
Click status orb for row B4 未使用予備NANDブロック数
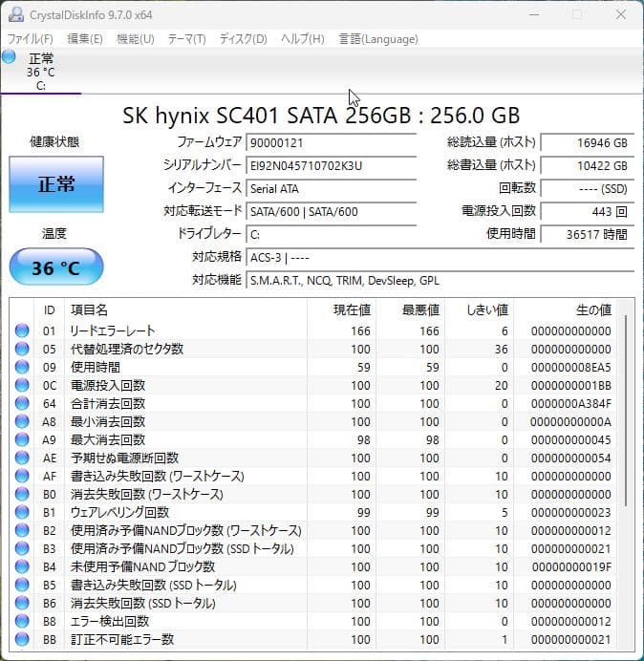22,566
